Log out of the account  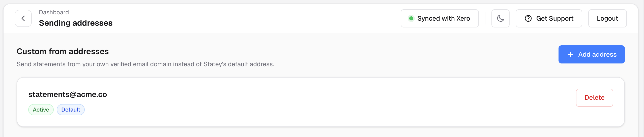pos(607,18)
